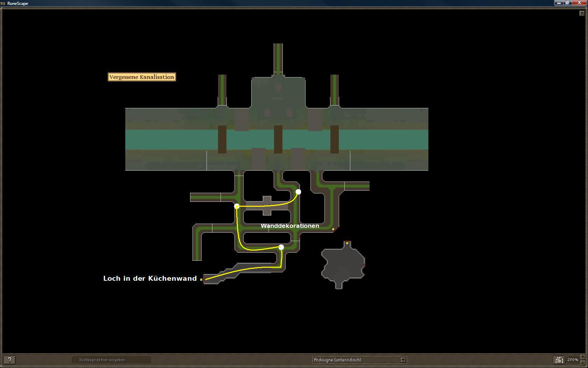Click the RuneScape application icon in title bar
Viewport: 588px width, 368px height.
pos(3,3)
